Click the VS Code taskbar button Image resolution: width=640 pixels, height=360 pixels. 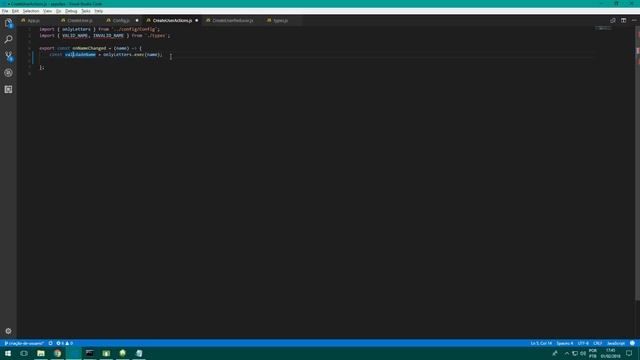point(73,353)
